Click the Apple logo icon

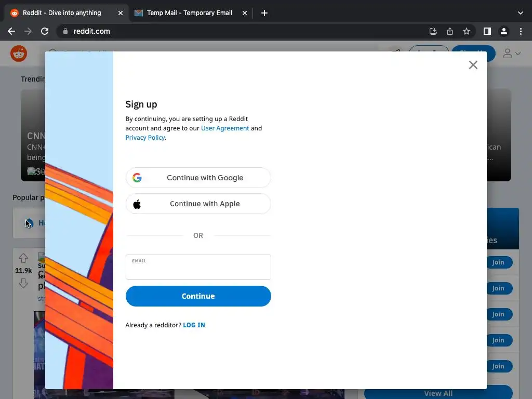(x=137, y=204)
